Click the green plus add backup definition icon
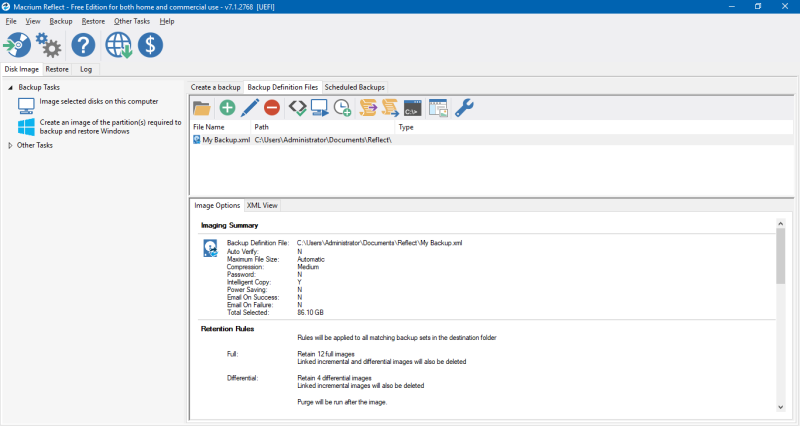 pos(227,107)
